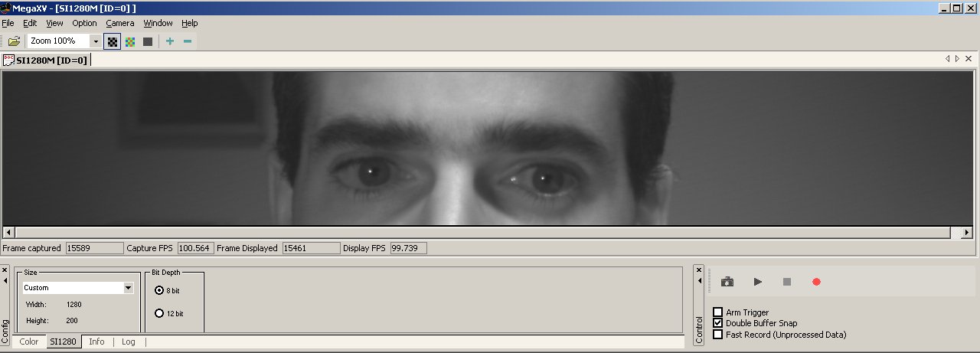Go to previous document tab arrow
This screenshot has width=980, height=353.
[947, 59]
